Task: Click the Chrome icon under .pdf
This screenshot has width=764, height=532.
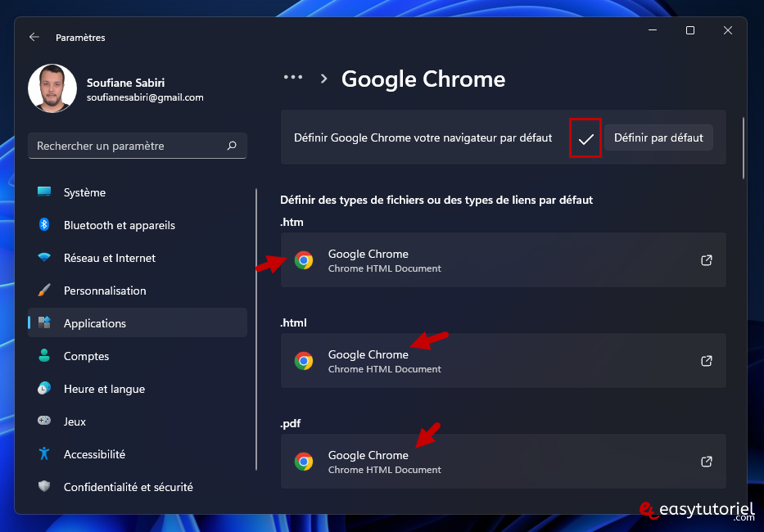Action: (x=304, y=462)
